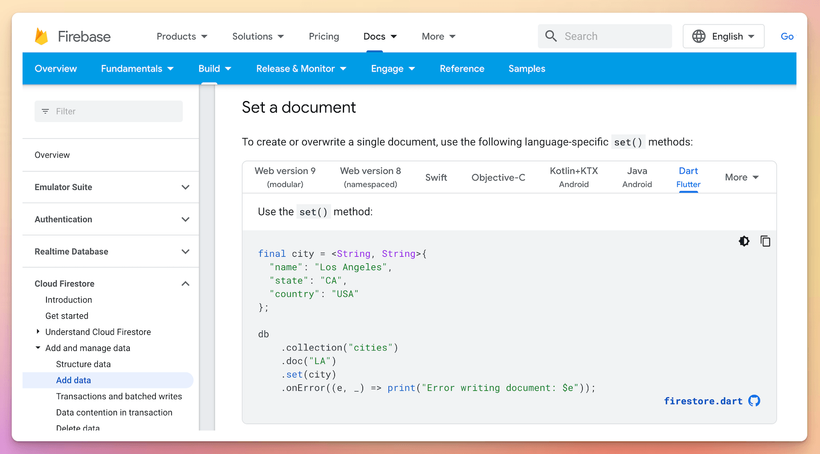820x454 pixels.
Task: Collapse Add and manage data tree item
Action: [x=38, y=347]
